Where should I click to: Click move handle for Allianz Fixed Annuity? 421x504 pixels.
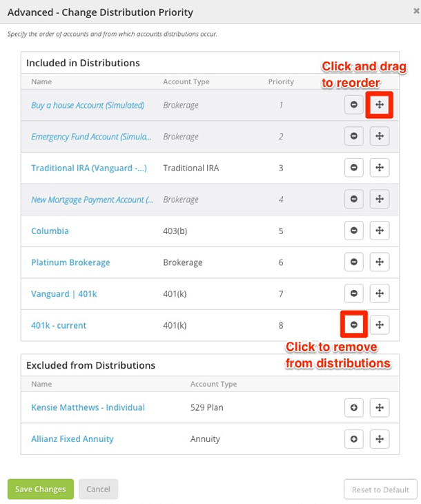click(x=380, y=439)
